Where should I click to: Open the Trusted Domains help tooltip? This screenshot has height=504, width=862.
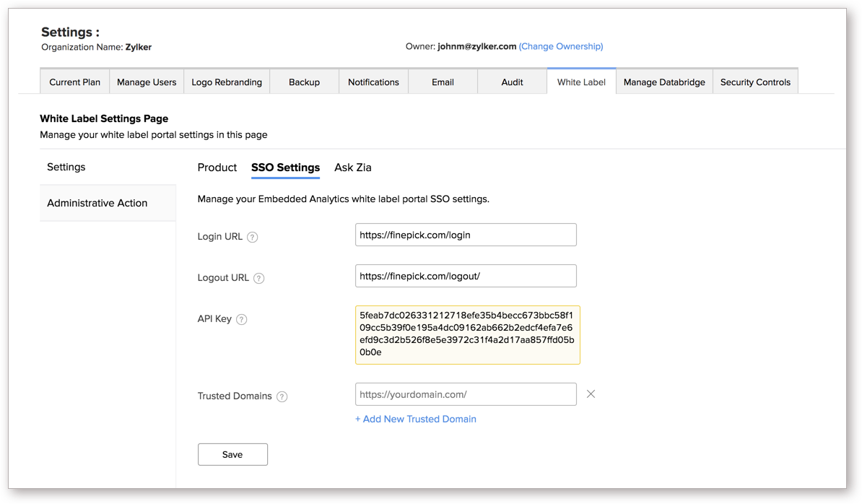[282, 396]
